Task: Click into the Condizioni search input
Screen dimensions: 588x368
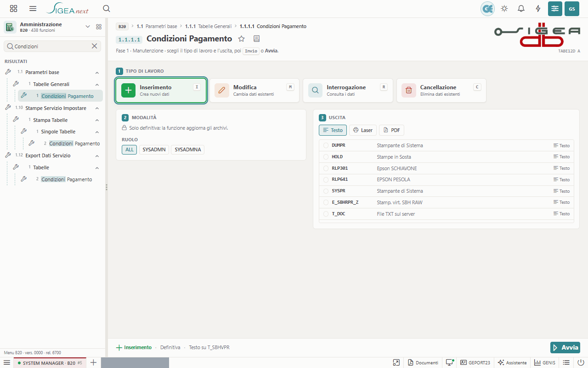Action: [51, 46]
